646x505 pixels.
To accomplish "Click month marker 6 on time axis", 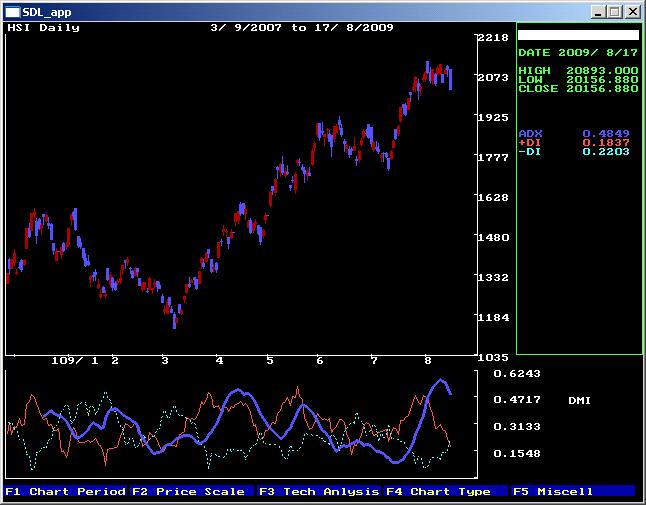I will click(x=320, y=361).
